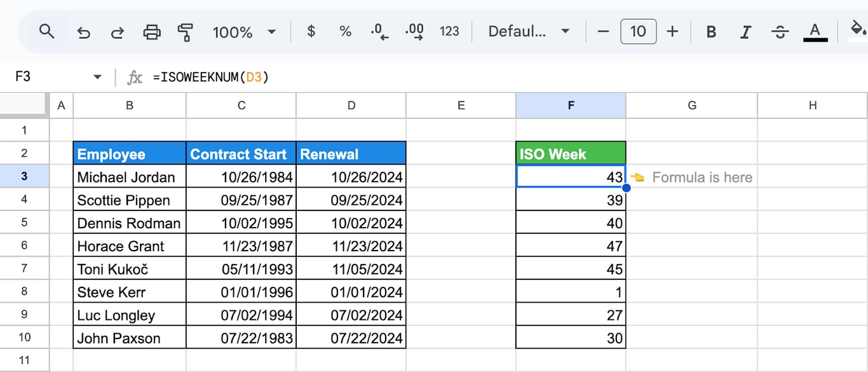The height and width of the screenshot is (372, 868).
Task: Select the Horace Grant cell
Action: pyautogui.click(x=130, y=245)
